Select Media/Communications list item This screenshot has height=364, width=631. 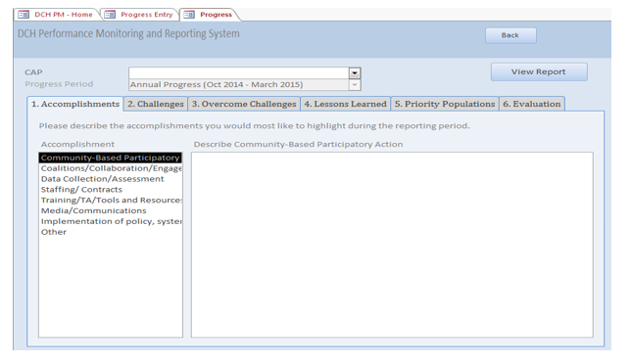coord(111,210)
